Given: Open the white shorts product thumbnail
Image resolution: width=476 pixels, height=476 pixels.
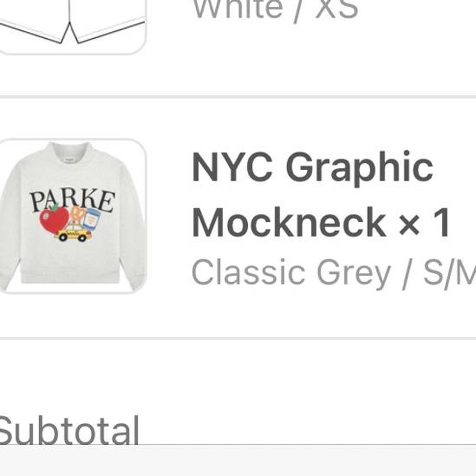Looking at the screenshot, I should (x=72, y=27).
